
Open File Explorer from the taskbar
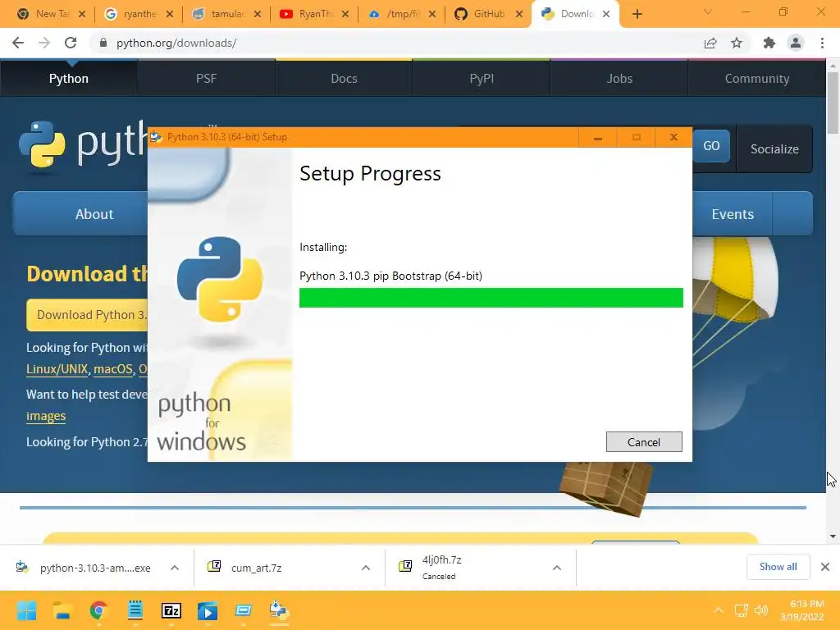click(62, 610)
